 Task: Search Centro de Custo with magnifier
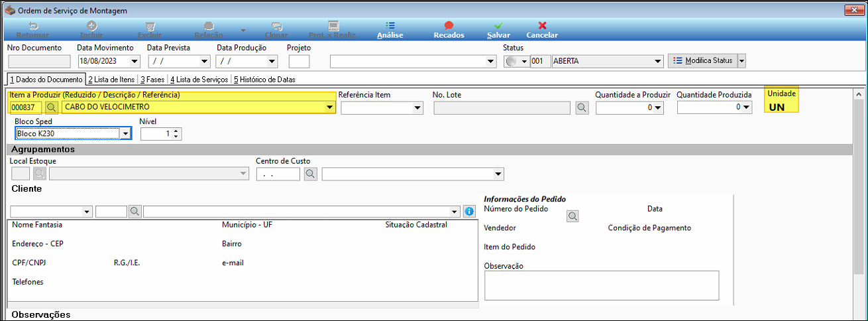click(310, 174)
